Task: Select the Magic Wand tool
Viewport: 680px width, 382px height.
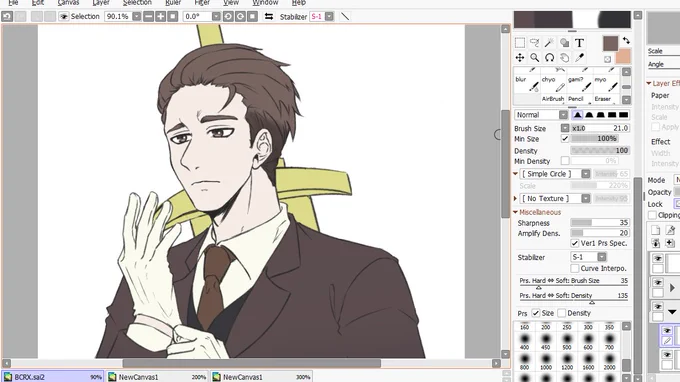Action: pos(549,42)
